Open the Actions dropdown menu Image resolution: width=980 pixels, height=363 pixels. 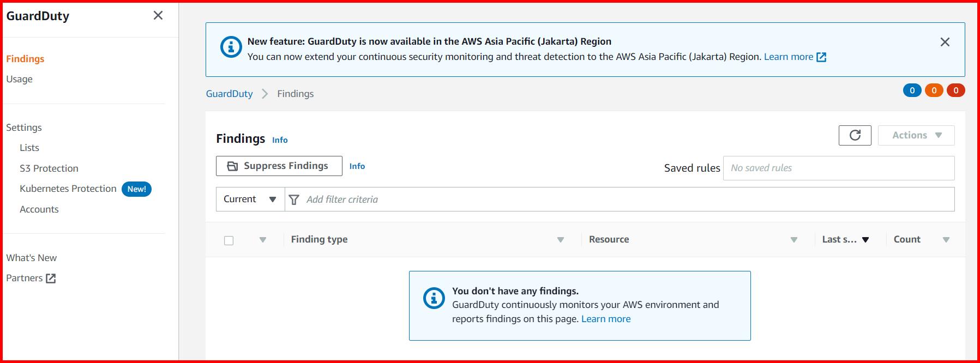click(x=916, y=135)
